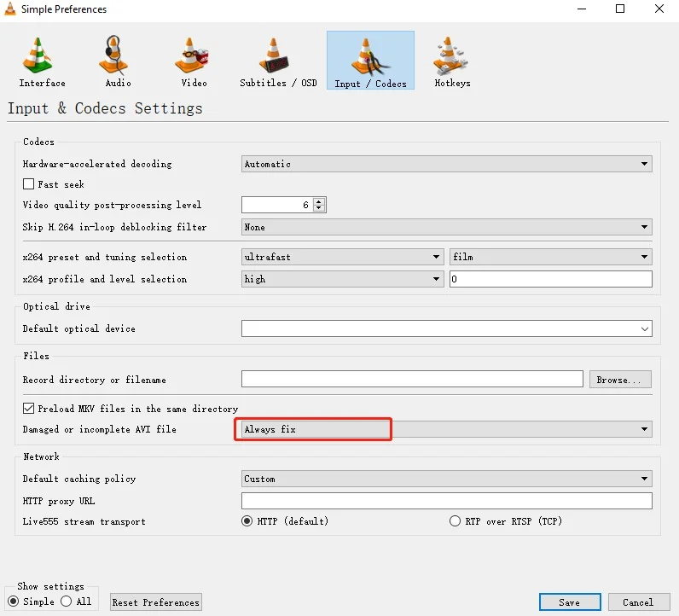Decrease video post-processing level with down arrow
Screen dimensions: 679x616
319,208
